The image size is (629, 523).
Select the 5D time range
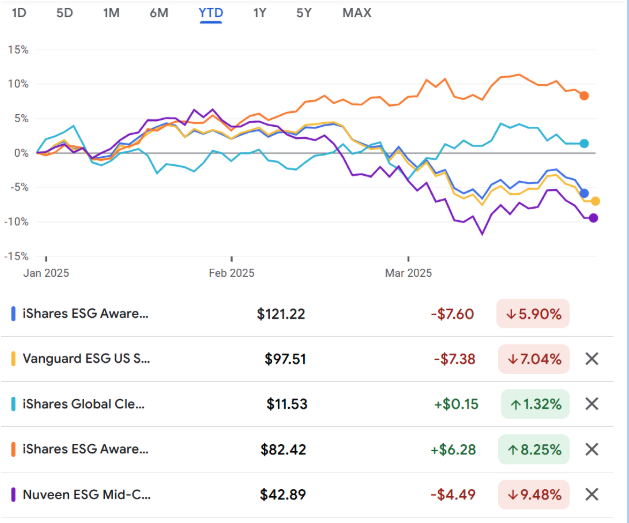pos(64,13)
